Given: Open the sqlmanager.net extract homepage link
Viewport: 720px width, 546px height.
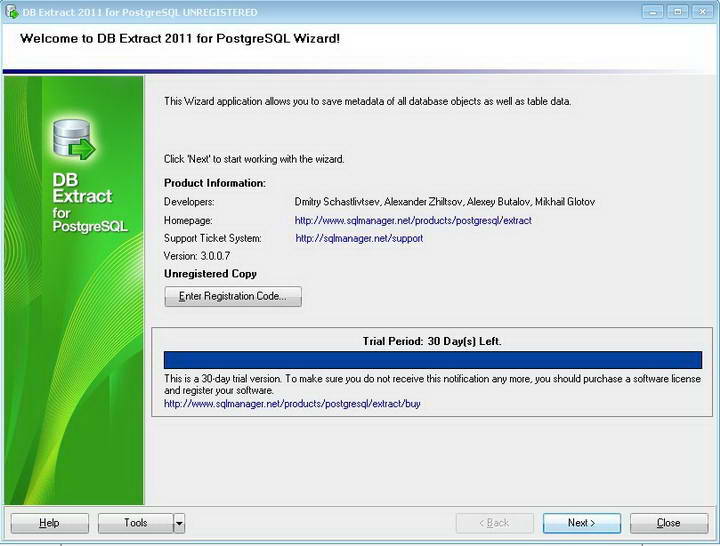Looking at the screenshot, I should (x=413, y=220).
